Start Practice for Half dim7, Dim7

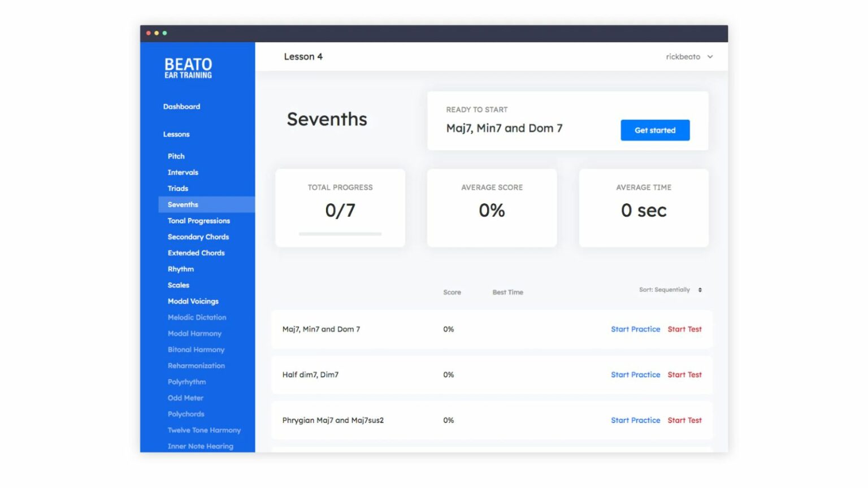(635, 374)
